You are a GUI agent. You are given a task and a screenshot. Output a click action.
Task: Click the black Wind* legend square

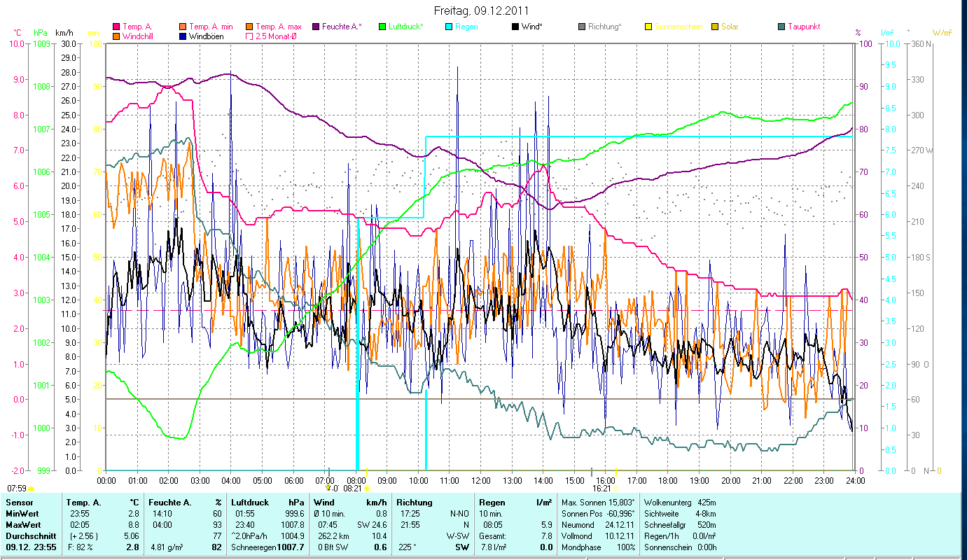514,27
